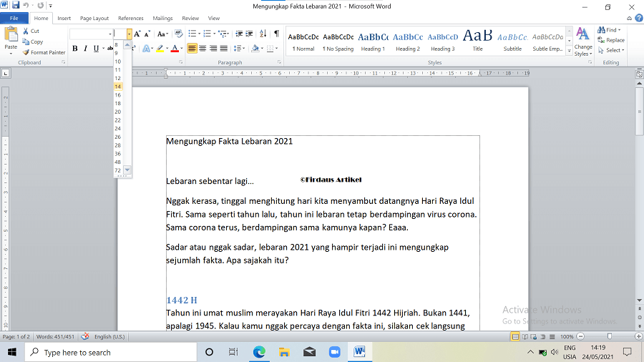Toggle Align Text Left
The image size is (644, 362).
tap(192, 49)
